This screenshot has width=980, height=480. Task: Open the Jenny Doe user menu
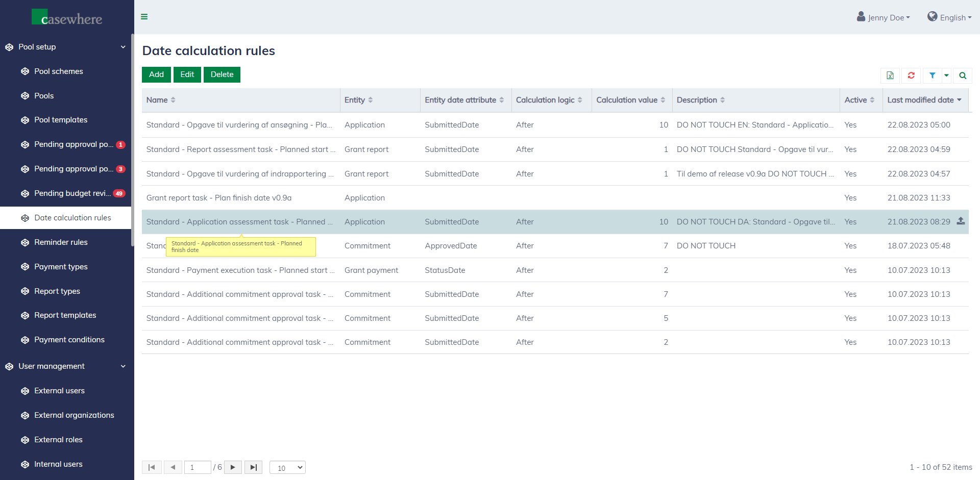coord(884,17)
